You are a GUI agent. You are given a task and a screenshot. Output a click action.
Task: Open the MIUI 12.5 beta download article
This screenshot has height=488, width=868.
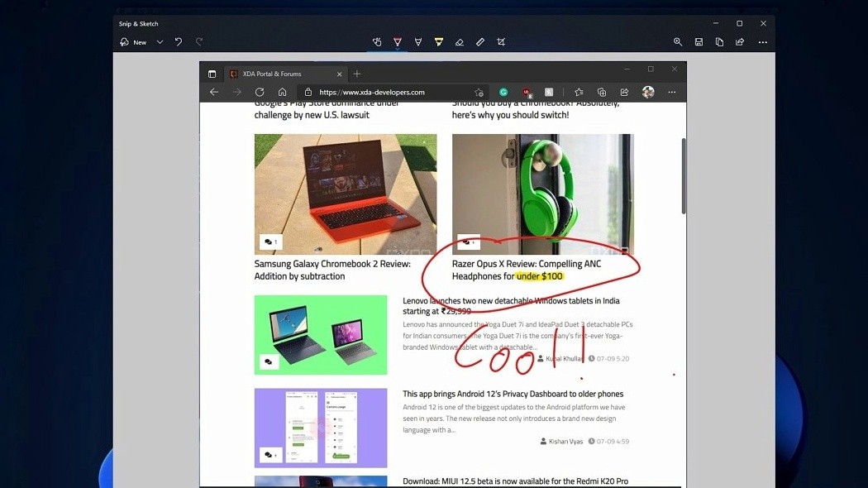[x=515, y=481]
